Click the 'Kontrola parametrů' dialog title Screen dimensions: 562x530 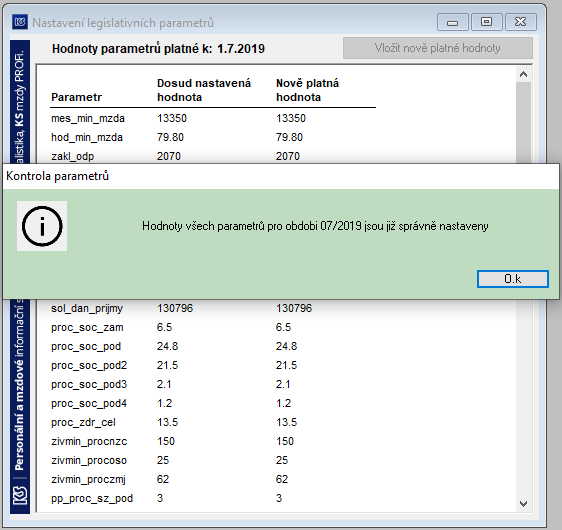coord(57,176)
